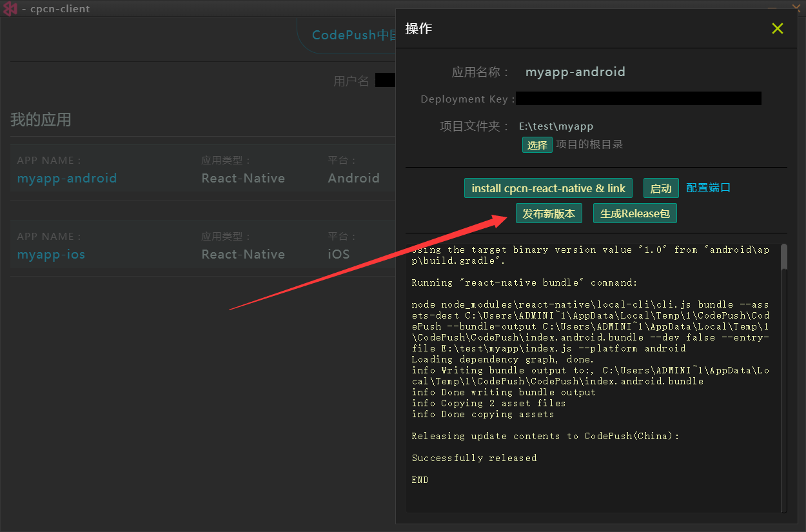Viewport: 806px width, 532px height.
Task: Click the 启动 button
Action: pyautogui.click(x=661, y=188)
